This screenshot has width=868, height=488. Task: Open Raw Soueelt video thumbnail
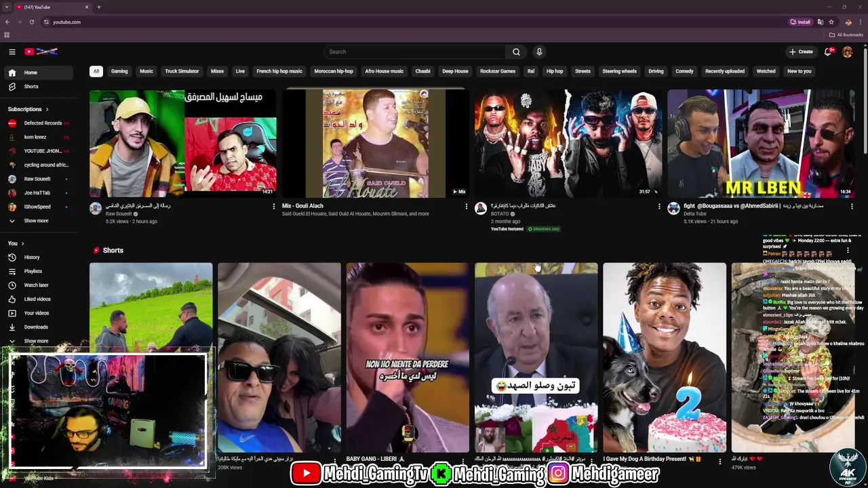tap(183, 143)
